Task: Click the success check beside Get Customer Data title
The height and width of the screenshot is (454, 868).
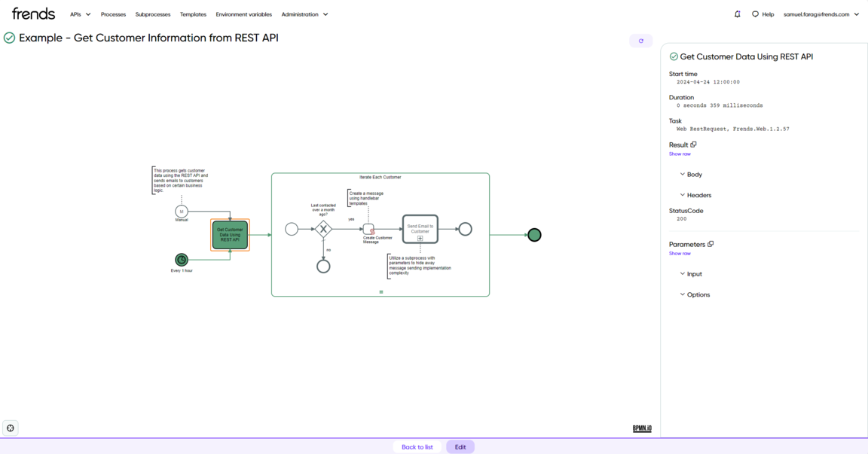Action: [x=674, y=56]
